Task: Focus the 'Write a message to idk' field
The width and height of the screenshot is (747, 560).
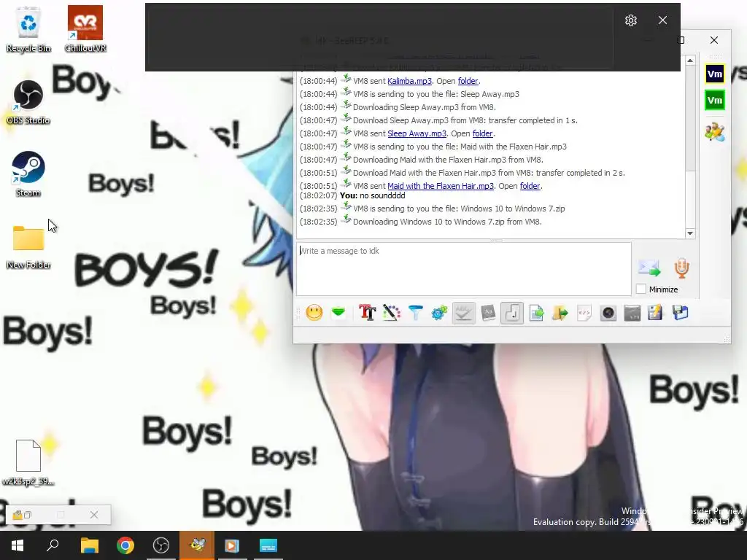Action: coord(463,269)
